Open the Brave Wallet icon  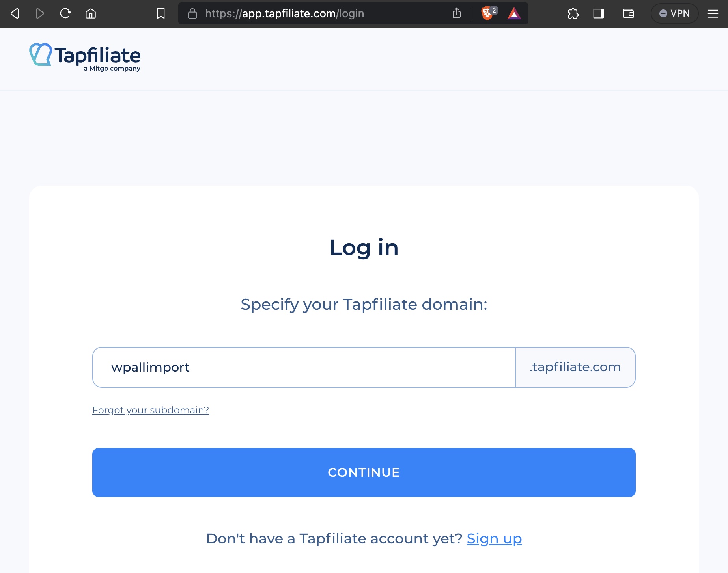click(x=628, y=14)
